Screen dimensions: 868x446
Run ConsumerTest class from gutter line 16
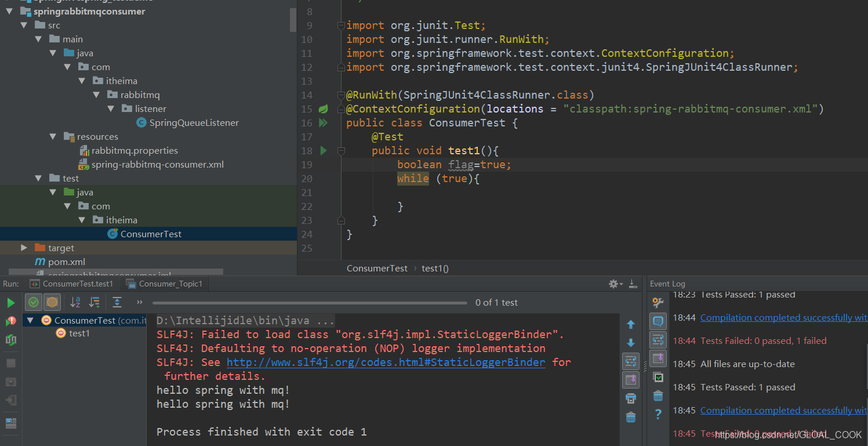tap(323, 123)
